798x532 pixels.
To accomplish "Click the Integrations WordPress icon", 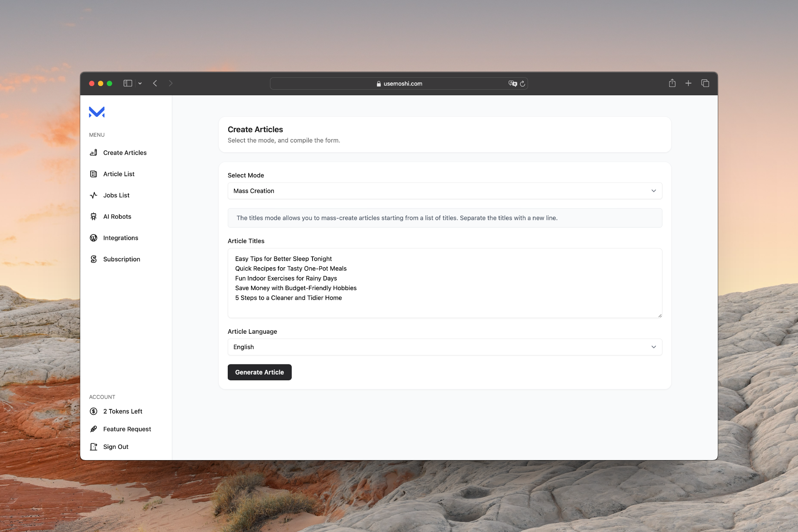I will pos(94,238).
